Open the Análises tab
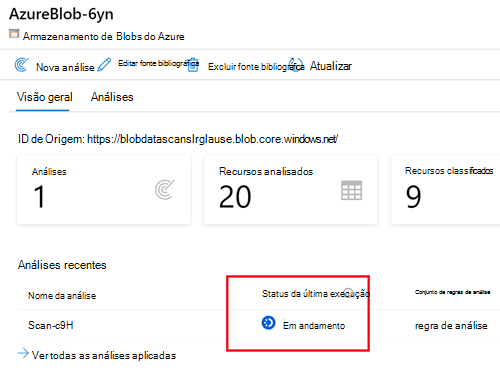The width and height of the screenshot is (500, 375). tap(112, 97)
